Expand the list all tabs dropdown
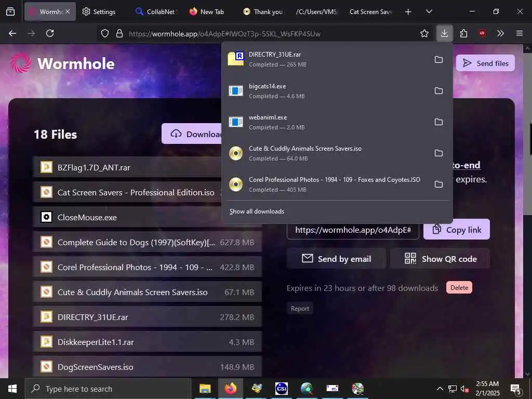This screenshot has height=399, width=532. point(429,11)
